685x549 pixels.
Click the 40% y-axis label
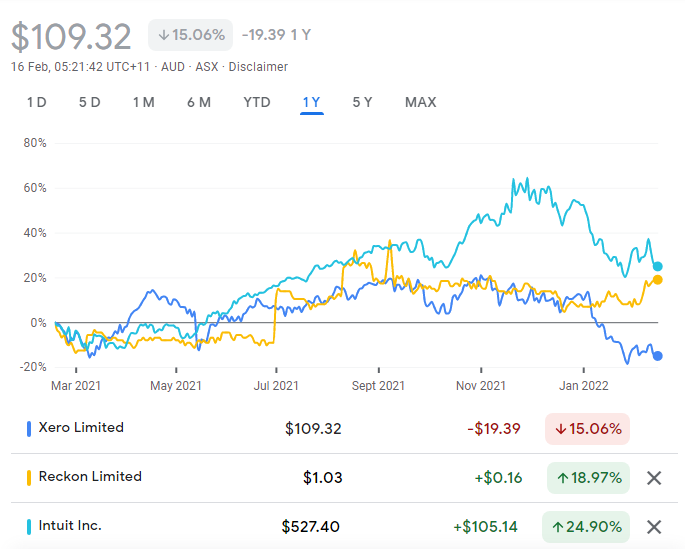coord(35,233)
